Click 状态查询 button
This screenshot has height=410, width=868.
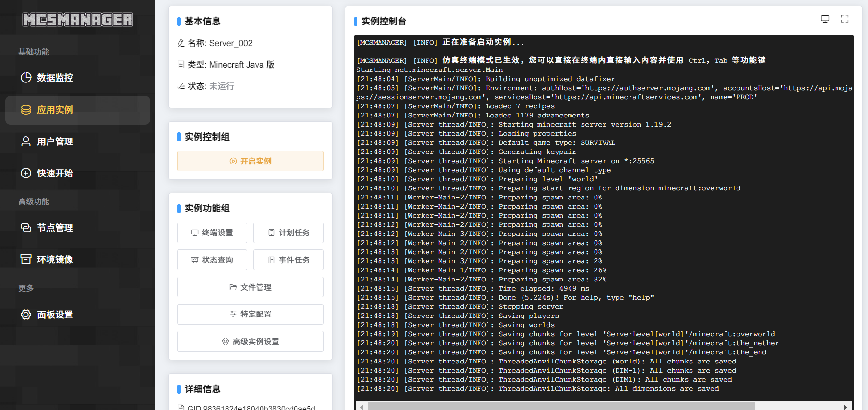click(x=212, y=260)
